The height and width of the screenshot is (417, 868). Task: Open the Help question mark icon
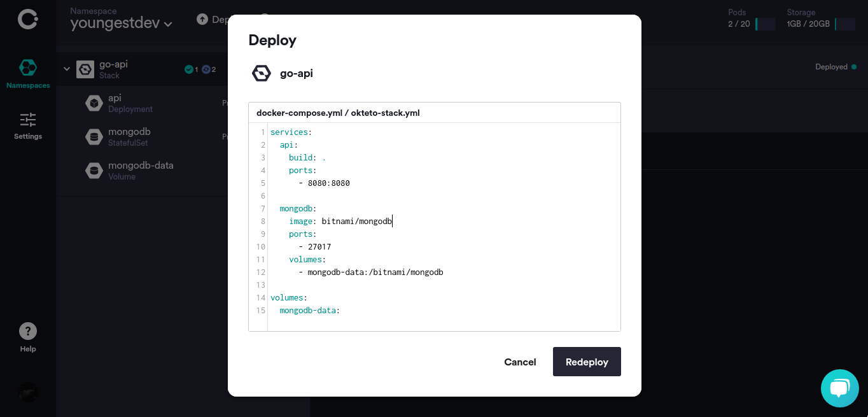coord(28,331)
